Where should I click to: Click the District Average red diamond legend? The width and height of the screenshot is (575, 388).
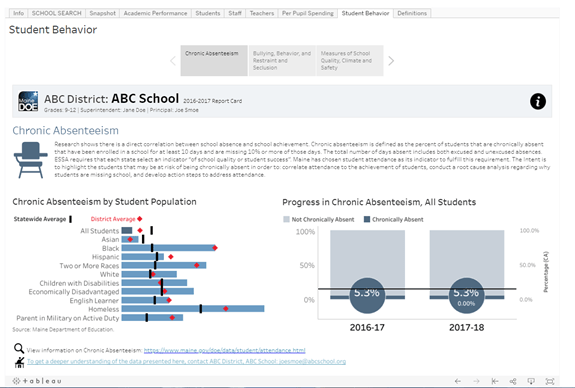[x=139, y=219]
